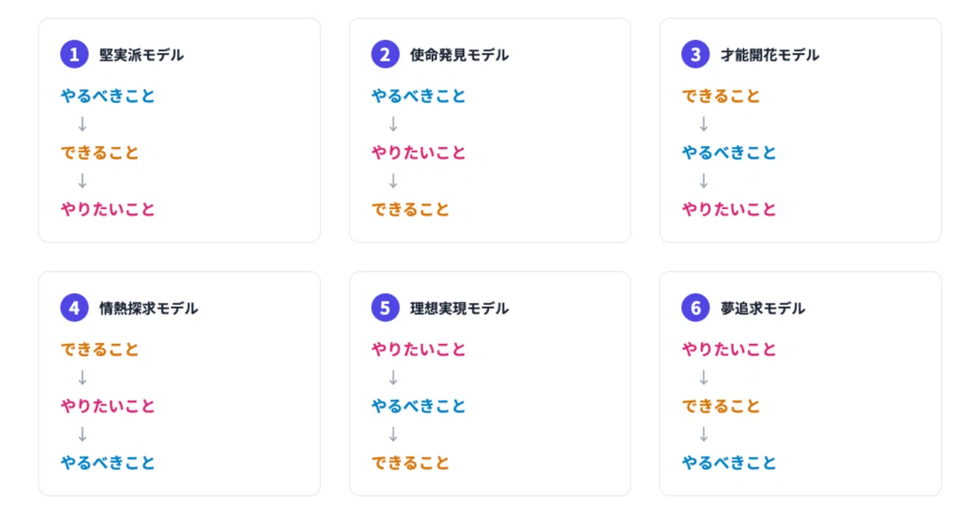980x513 pixels.
Task: Click やるべきこと in 堅実派モデル card
Action: click(108, 96)
